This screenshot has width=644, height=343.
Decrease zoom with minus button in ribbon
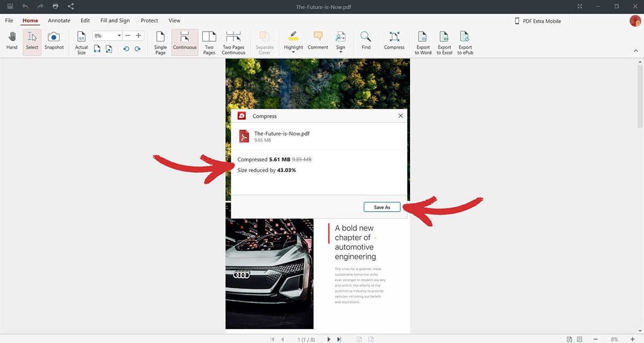[x=128, y=35]
